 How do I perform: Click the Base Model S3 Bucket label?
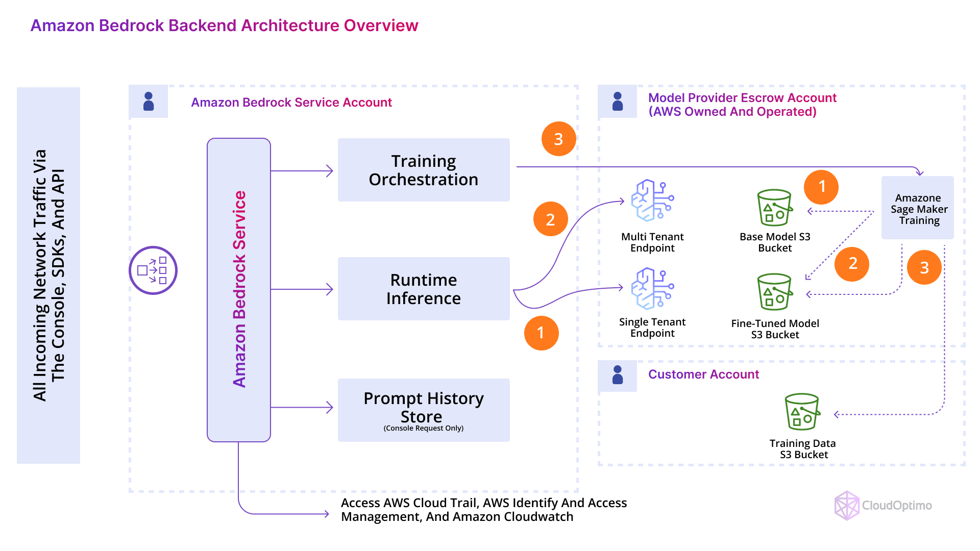[x=775, y=242]
